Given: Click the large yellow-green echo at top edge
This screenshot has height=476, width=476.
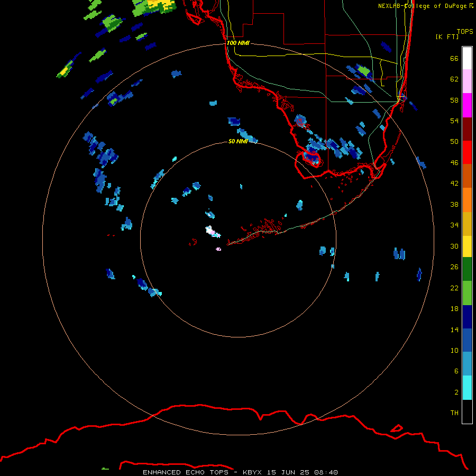Looking at the screenshot, I should [x=154, y=7].
